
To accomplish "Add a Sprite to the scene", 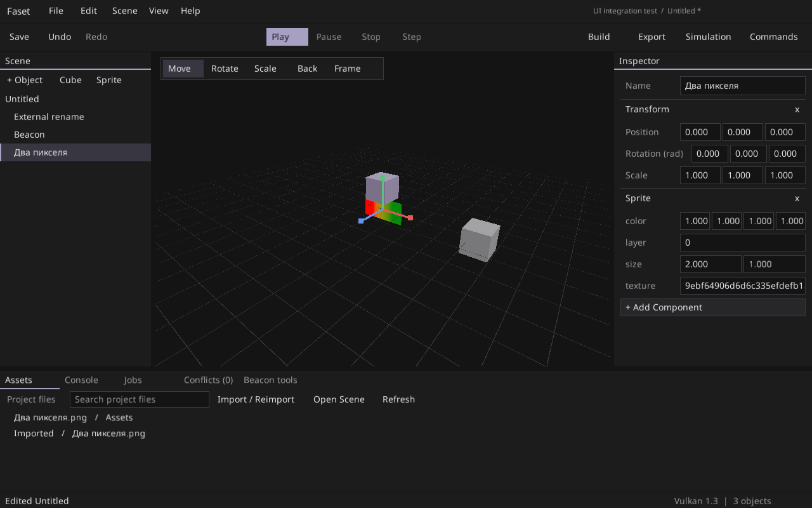I will 109,80.
